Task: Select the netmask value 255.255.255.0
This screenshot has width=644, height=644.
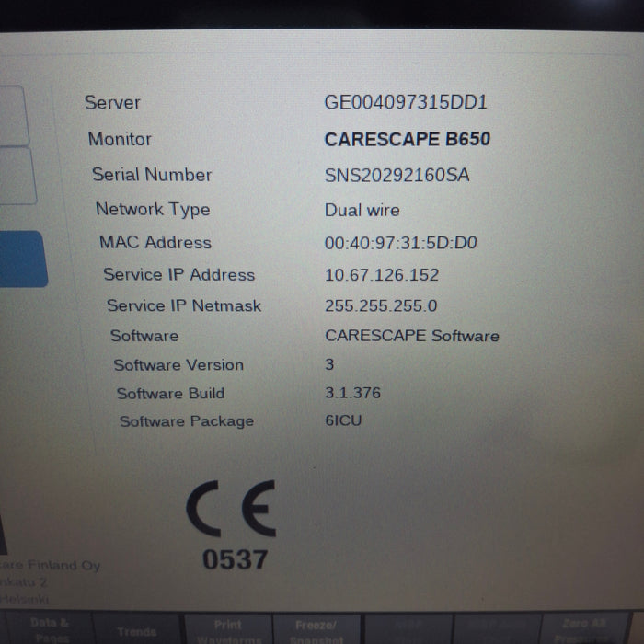Action: pyautogui.click(x=381, y=305)
